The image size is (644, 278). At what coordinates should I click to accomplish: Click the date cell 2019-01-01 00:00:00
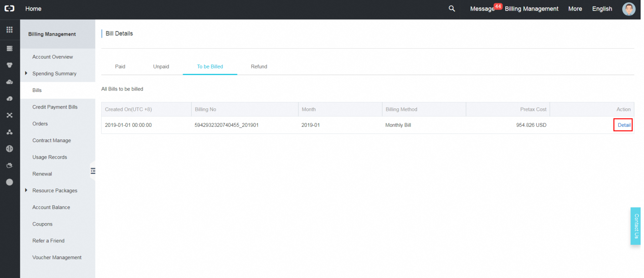[128, 125]
